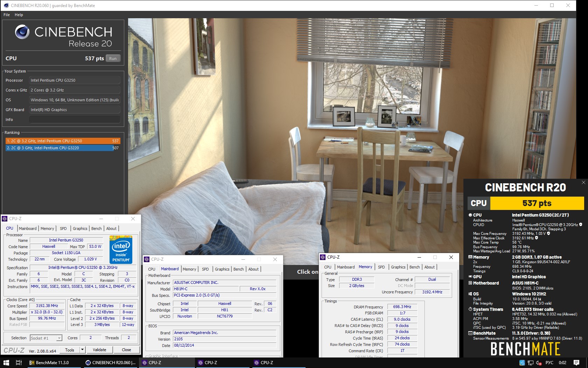Click the Chipset Intel field in CPU-Z

184,304
